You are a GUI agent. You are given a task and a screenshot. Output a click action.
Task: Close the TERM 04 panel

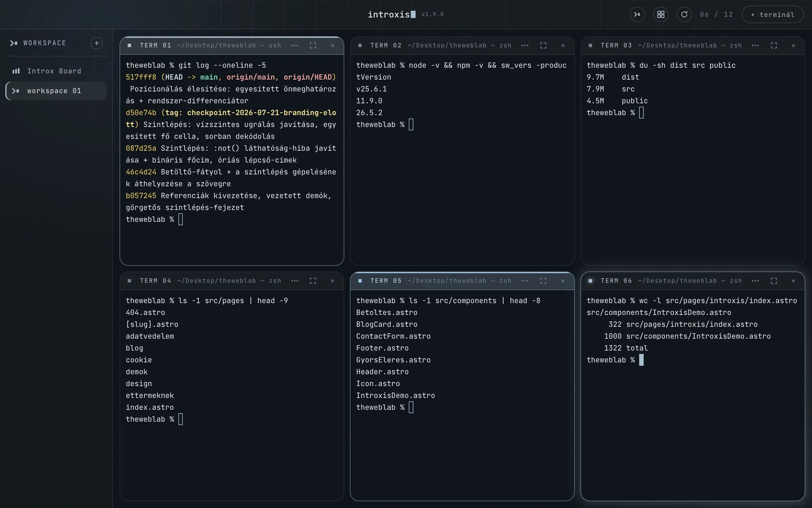333,281
